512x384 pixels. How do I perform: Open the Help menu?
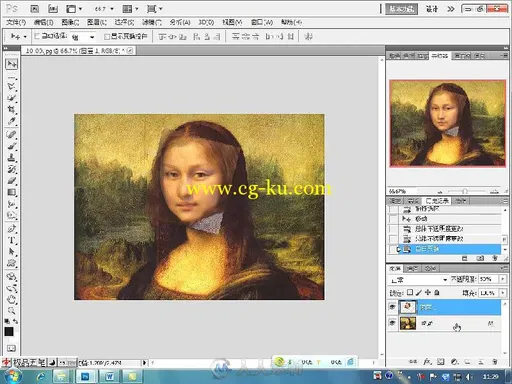291,23
